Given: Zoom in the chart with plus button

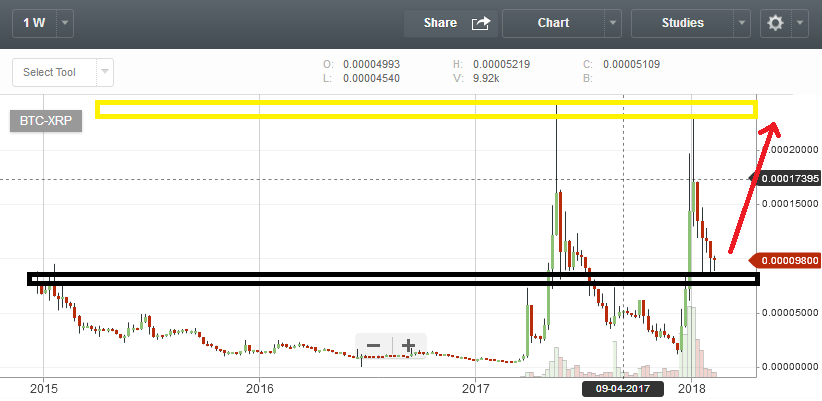Looking at the screenshot, I should [408, 346].
